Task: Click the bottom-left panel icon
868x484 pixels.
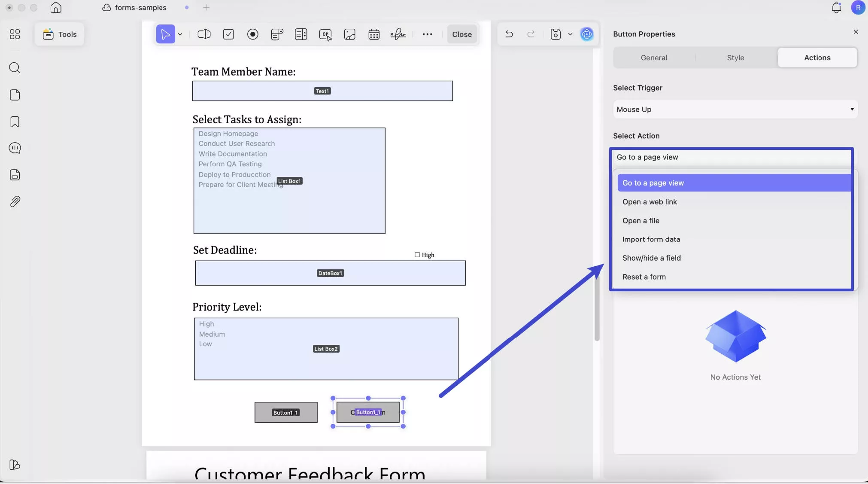Action: point(15,465)
